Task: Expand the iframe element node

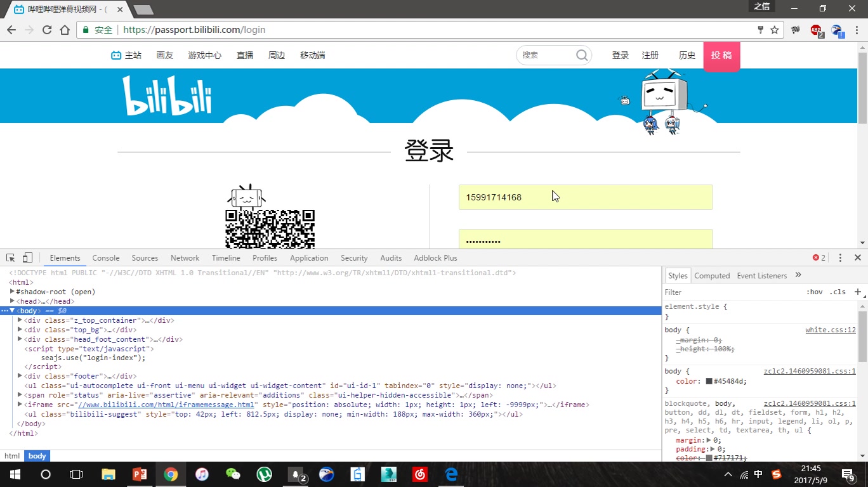Action: click(20, 405)
